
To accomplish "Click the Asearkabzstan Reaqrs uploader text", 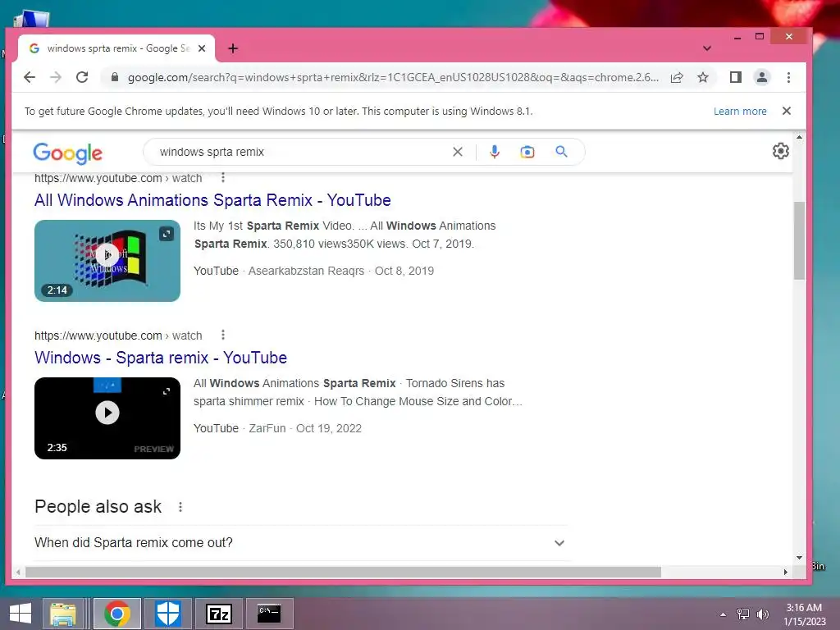I will 306,271.
